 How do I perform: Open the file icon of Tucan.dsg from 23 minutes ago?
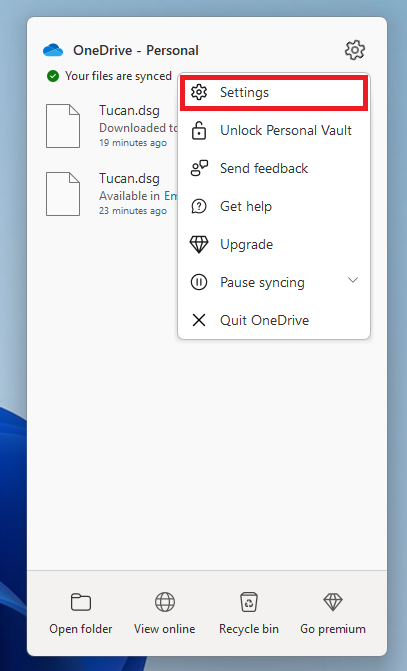pyautogui.click(x=63, y=194)
